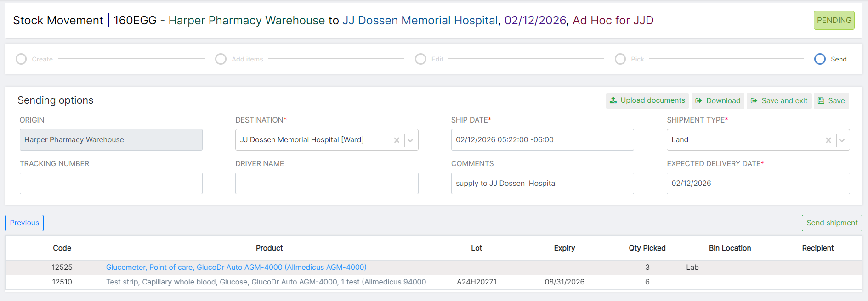Image resolution: width=868 pixels, height=301 pixels.
Task: Click the Driver Name input field
Action: [327, 183]
